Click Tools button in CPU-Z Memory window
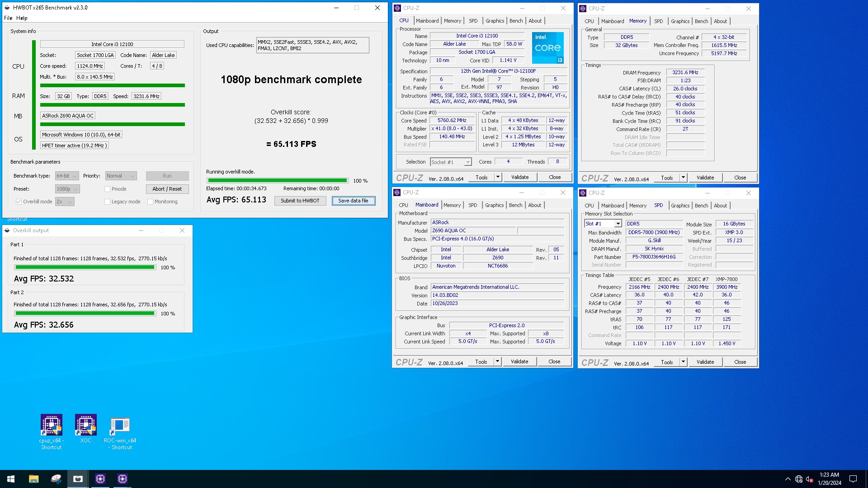This screenshot has height=488, width=868. [x=667, y=178]
